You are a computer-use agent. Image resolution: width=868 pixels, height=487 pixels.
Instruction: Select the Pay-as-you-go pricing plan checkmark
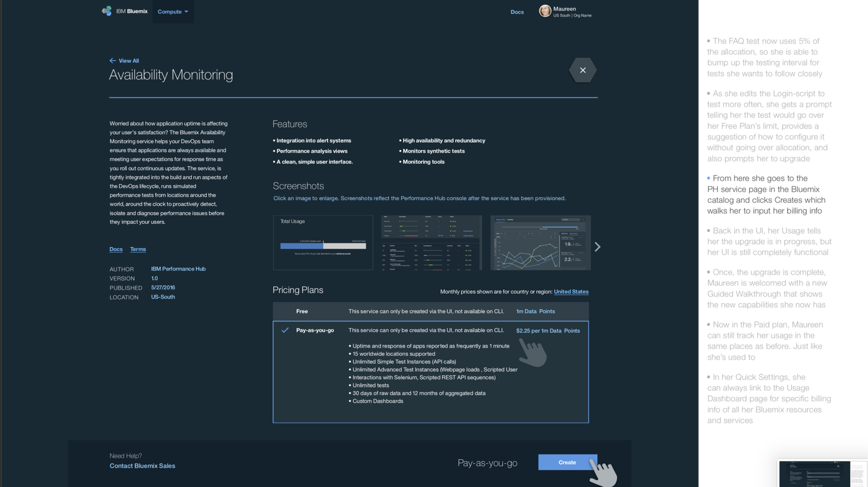coord(285,330)
